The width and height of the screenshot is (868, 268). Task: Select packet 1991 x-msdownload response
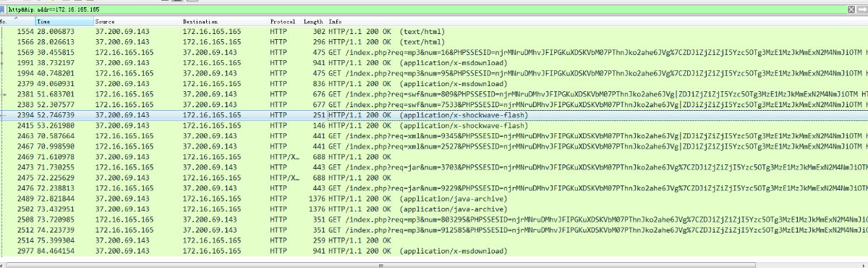tap(434, 63)
